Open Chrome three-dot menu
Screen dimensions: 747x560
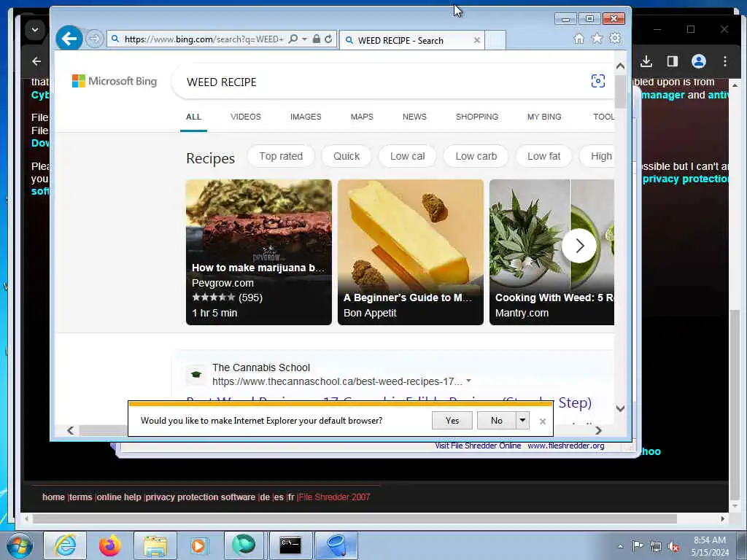724,61
